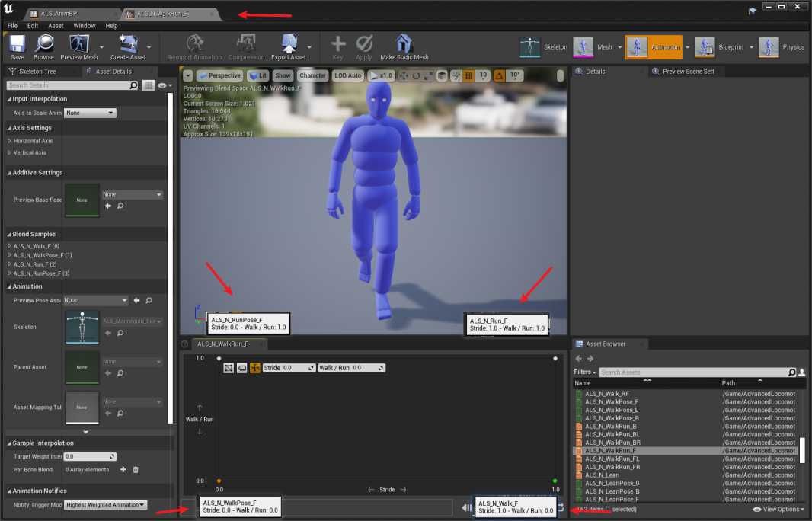Image resolution: width=812 pixels, height=521 pixels.
Task: Toggle sample labels icon in blend space grid
Action: pyautogui.click(x=241, y=368)
